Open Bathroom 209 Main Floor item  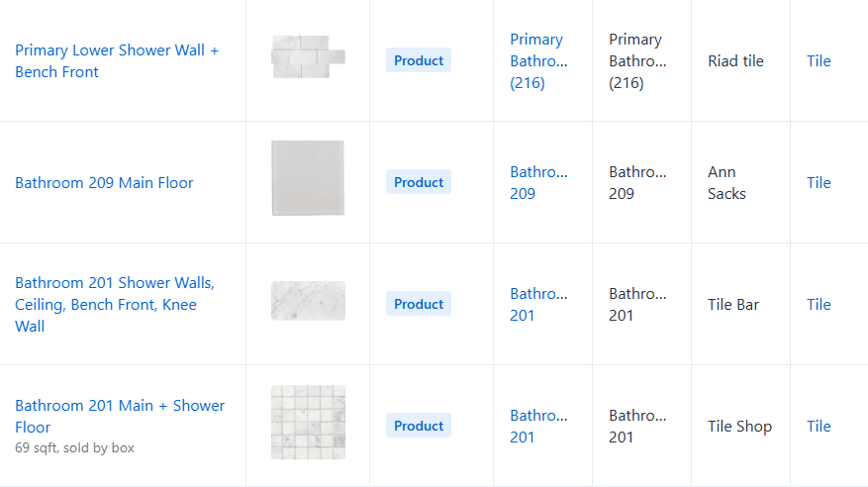pyautogui.click(x=104, y=182)
